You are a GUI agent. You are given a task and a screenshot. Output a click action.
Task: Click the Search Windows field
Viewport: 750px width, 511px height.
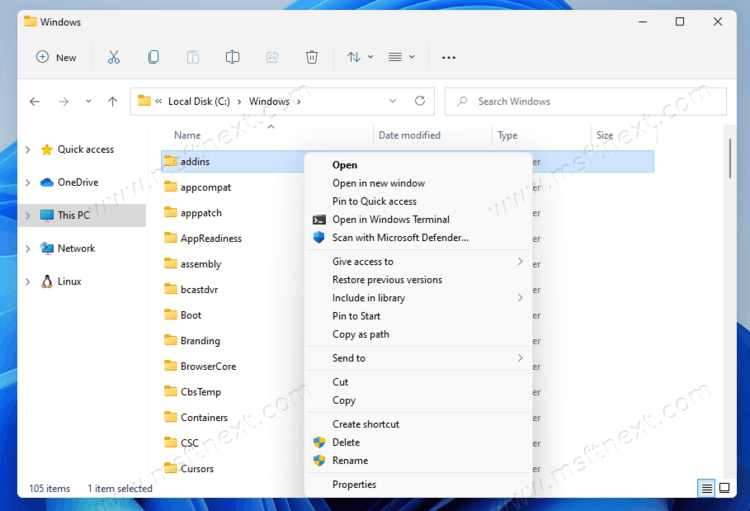pos(585,101)
